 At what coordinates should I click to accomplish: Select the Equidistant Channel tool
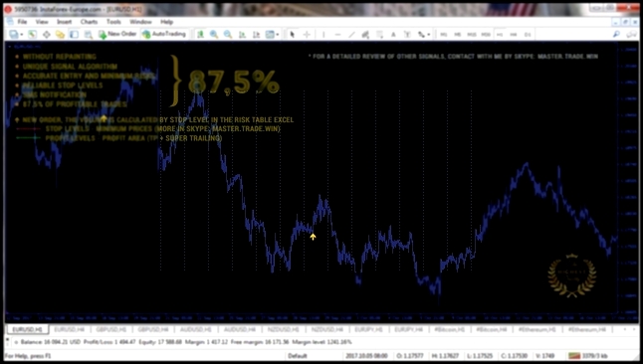[365, 35]
